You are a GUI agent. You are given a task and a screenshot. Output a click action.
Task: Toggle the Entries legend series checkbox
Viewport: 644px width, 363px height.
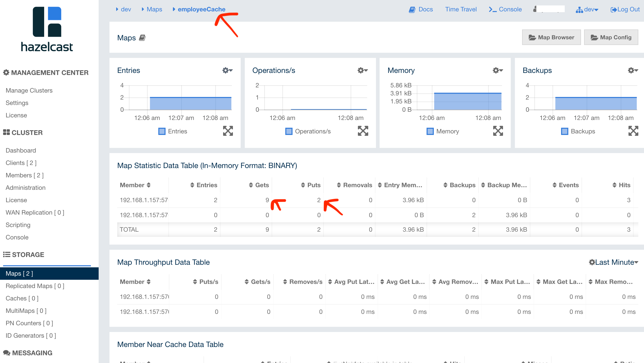pos(162,131)
